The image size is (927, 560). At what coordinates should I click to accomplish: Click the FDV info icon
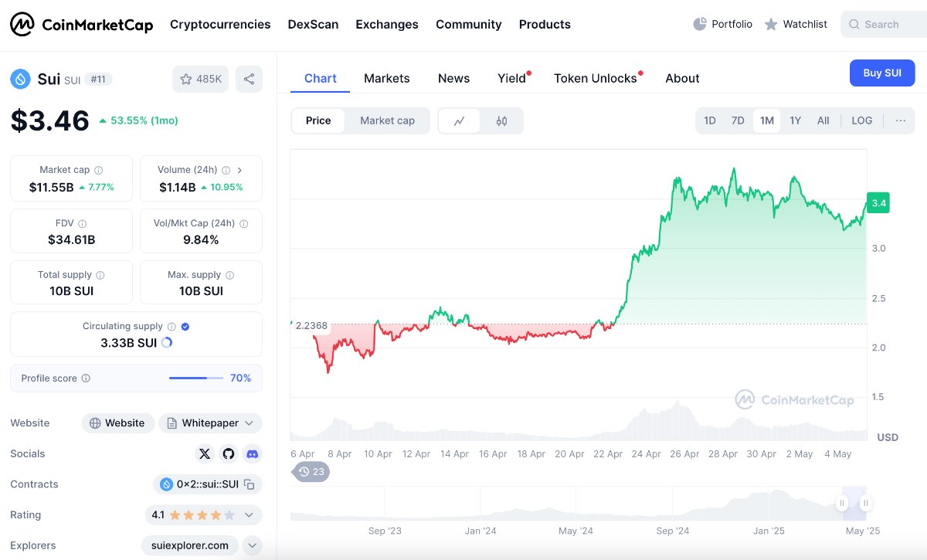point(83,224)
